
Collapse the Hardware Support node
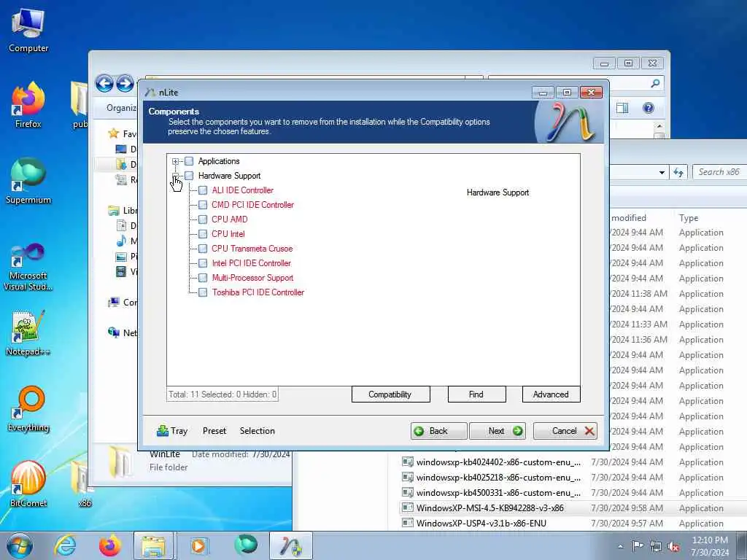(x=175, y=176)
